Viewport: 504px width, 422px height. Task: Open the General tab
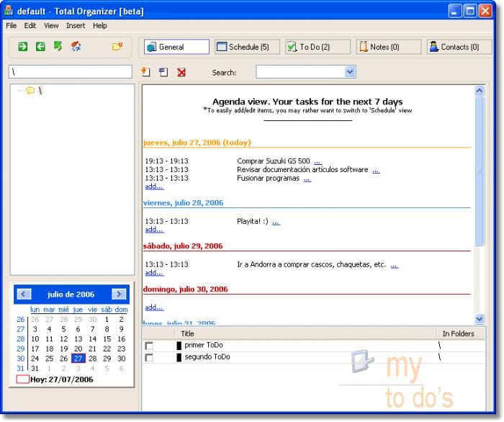coord(176,47)
